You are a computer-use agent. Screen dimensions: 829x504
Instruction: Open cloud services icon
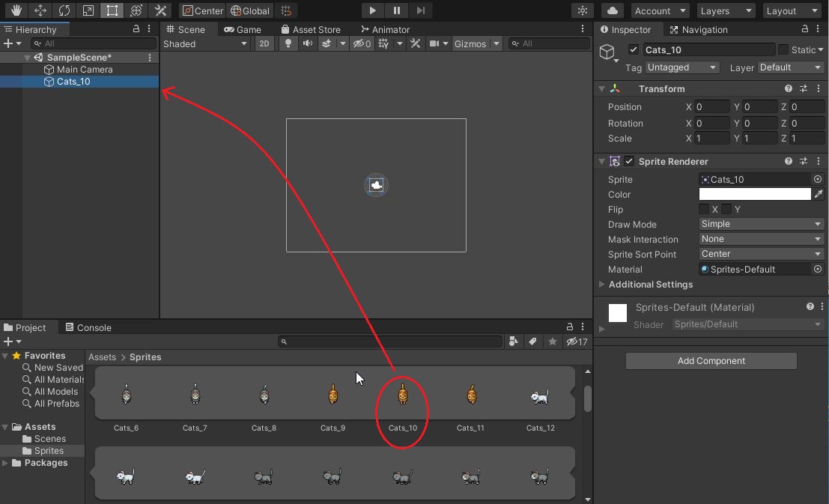tap(613, 10)
